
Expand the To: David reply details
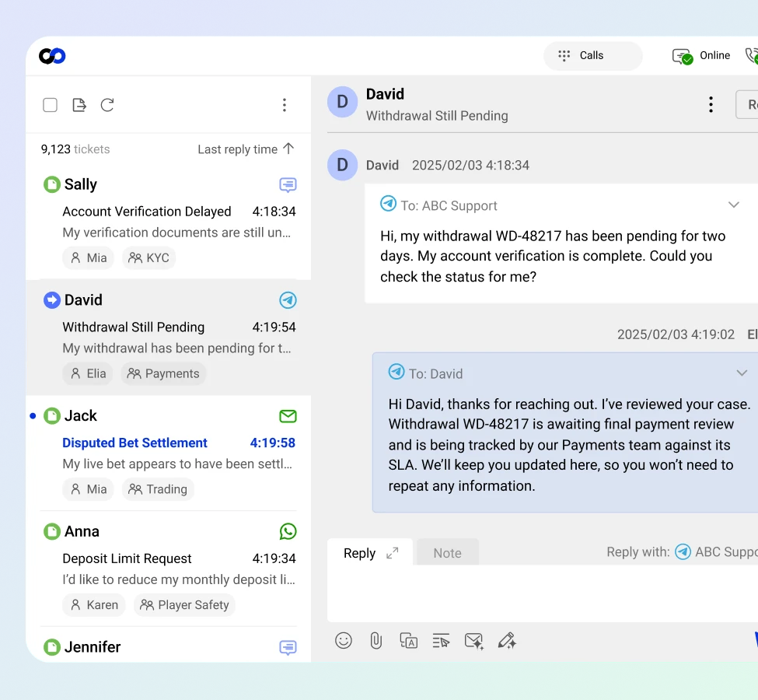(742, 373)
